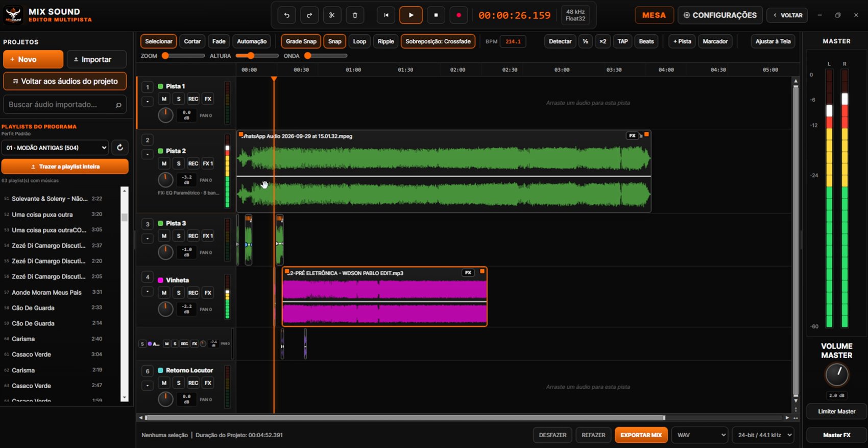The image size is (868, 448).
Task: Select the Automação tool
Action: [252, 41]
